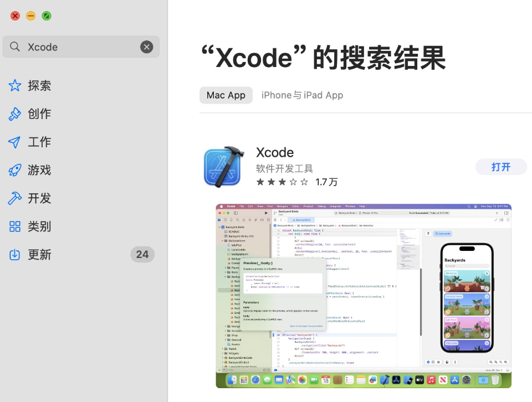
Task: Click the 打开 button to open Xcode
Action: click(501, 167)
